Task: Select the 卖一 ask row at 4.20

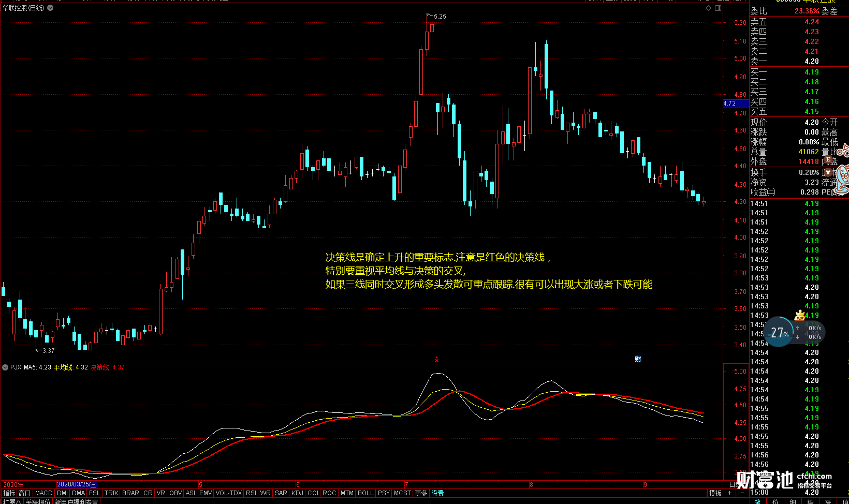Action: click(x=799, y=61)
